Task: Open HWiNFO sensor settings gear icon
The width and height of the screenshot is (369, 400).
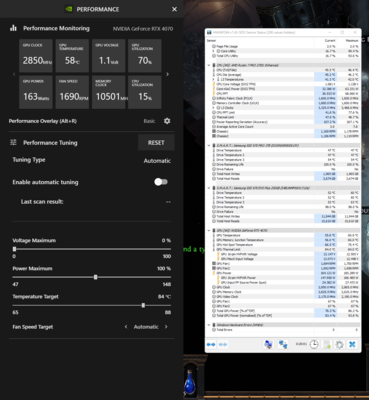Action: (339, 344)
